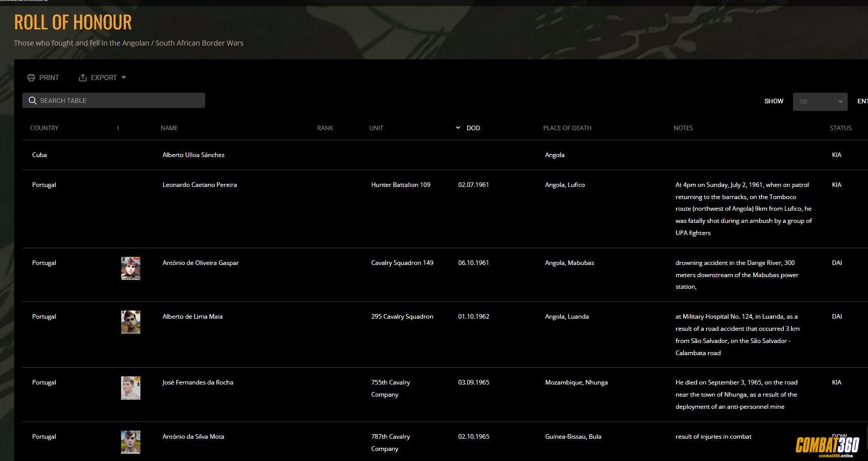Open António da Silva Mota's photo thumbnail
Image resolution: width=868 pixels, height=461 pixels.
pyautogui.click(x=131, y=442)
